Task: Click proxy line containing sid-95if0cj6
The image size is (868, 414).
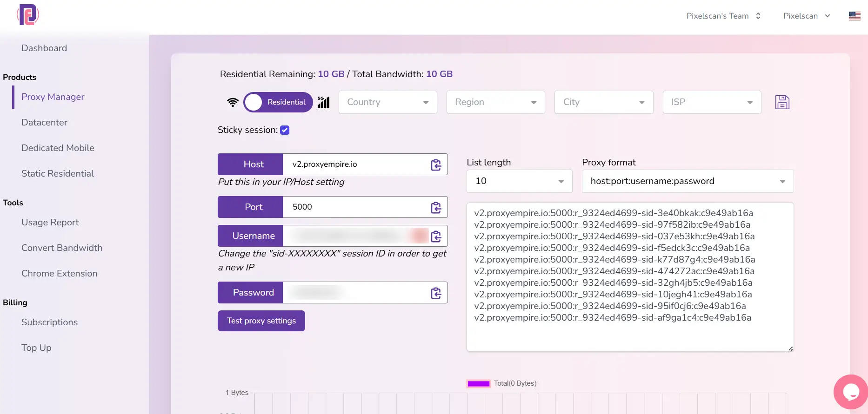Action: pos(610,306)
